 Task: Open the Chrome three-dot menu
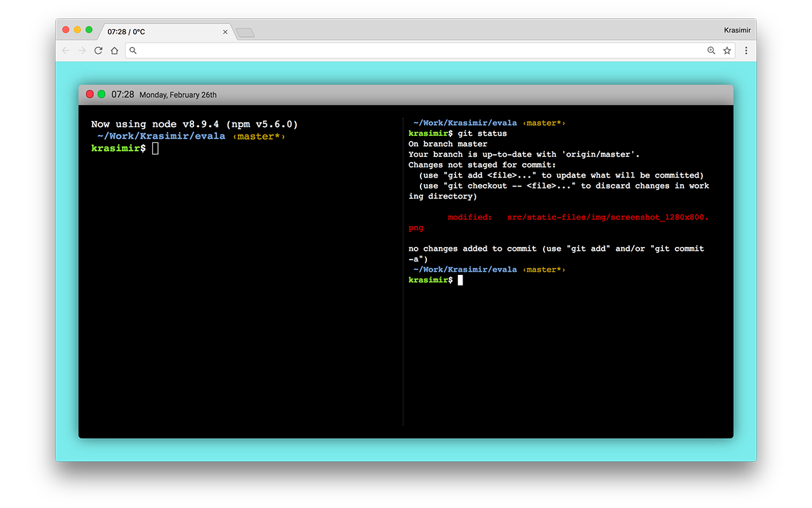746,51
